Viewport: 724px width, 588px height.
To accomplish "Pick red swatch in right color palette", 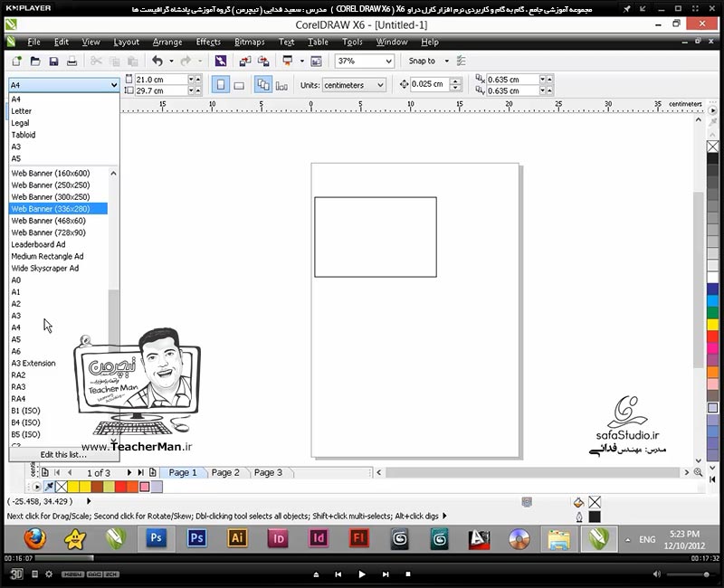I will point(712,337).
